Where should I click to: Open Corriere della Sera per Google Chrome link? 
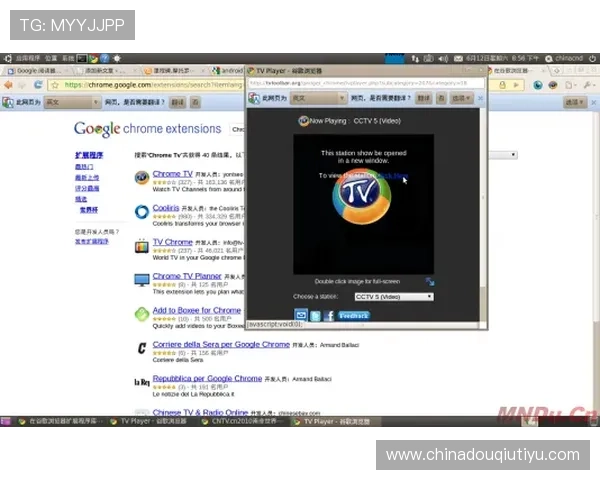(x=221, y=344)
